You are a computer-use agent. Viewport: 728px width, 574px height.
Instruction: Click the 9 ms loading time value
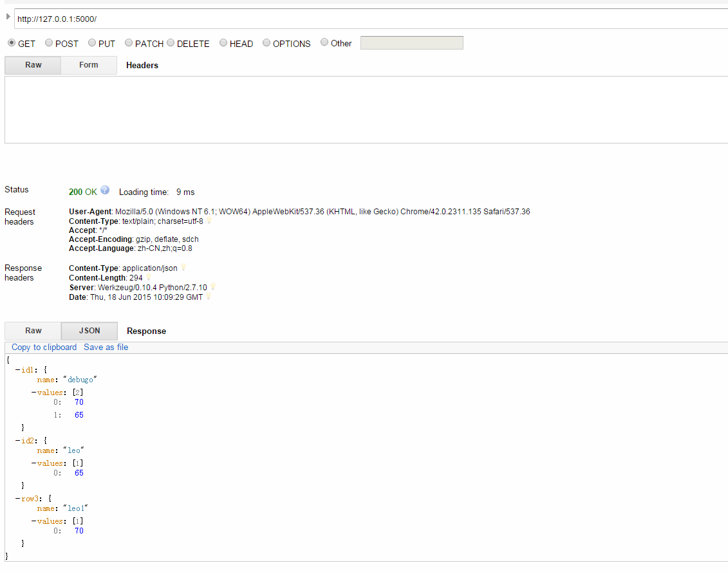pos(185,192)
